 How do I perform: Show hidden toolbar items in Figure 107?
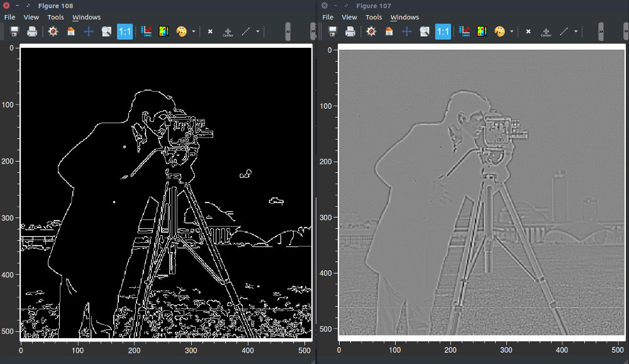[x=601, y=31]
